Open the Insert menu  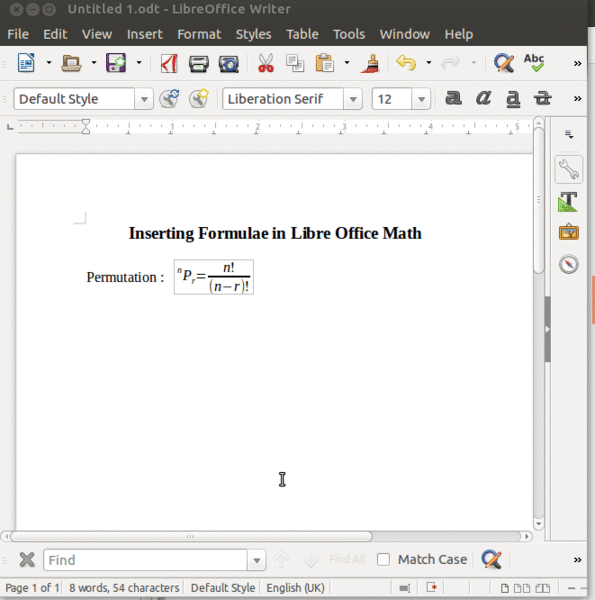145,34
